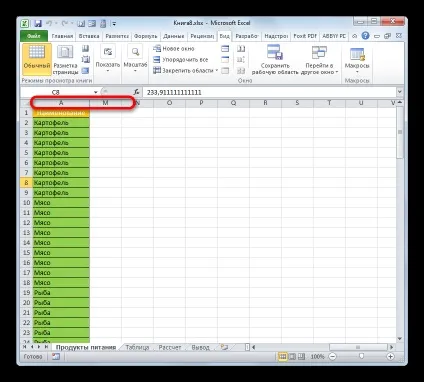
Task: Switch to the Foxit PDF ribbon tab
Action: [x=305, y=36]
